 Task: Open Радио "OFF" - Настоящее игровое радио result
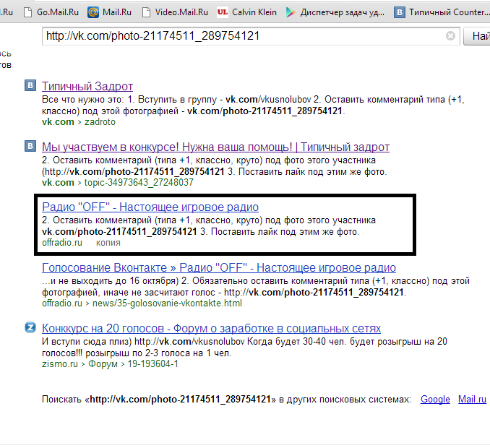click(150, 207)
